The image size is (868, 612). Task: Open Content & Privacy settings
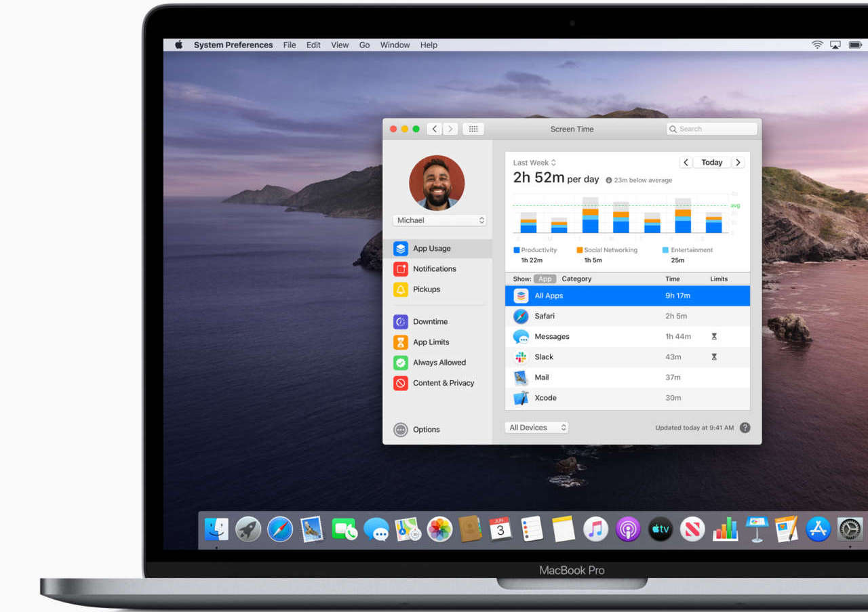443,383
